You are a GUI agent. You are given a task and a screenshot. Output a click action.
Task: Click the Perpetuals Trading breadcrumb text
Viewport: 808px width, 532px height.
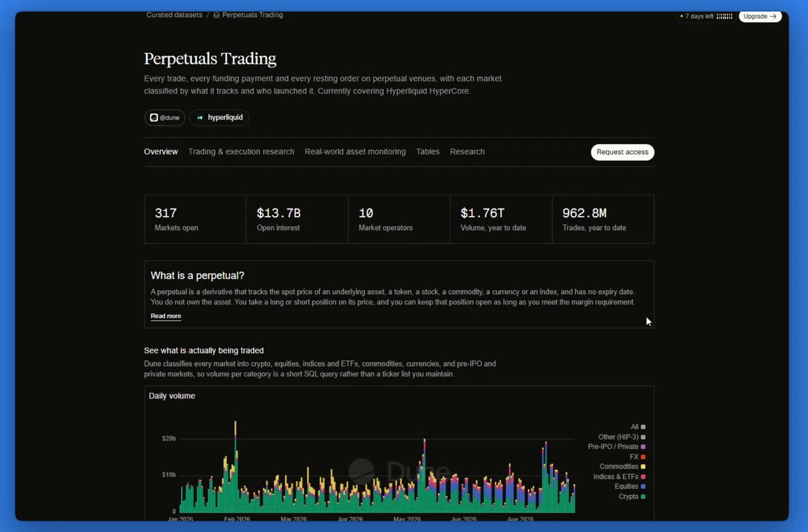pyautogui.click(x=252, y=15)
